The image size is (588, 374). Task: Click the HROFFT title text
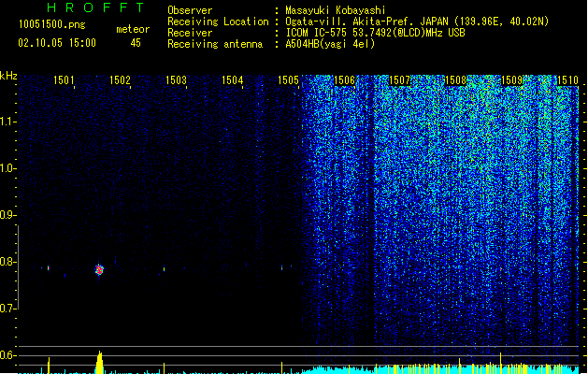(x=96, y=7)
